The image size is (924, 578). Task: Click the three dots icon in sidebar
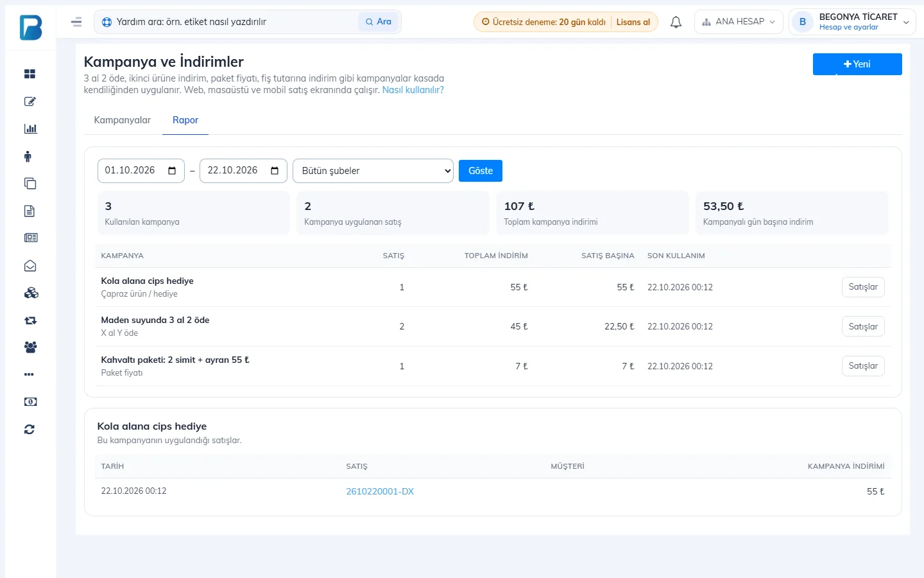coord(29,374)
